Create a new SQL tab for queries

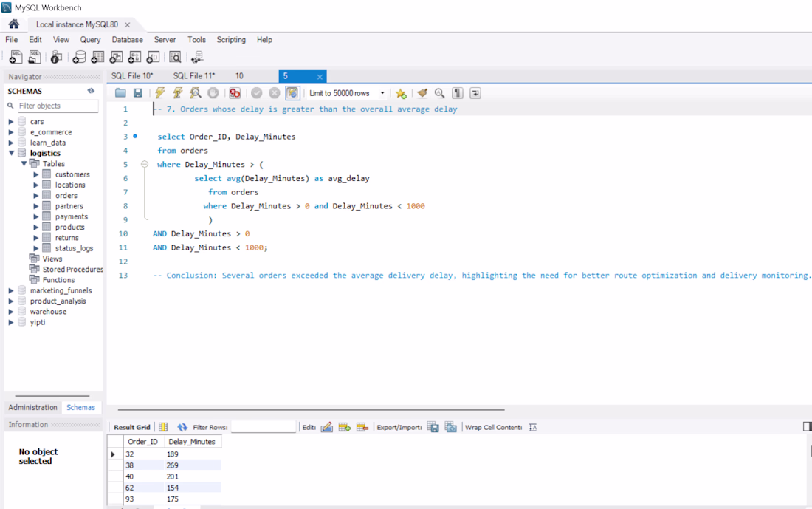16,57
